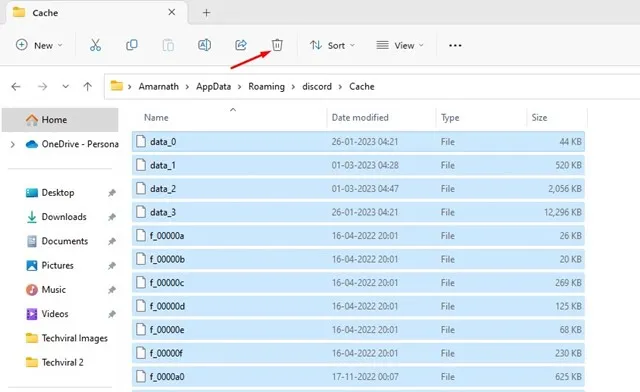This screenshot has width=640, height=392.
Task: Click the pin icon beside Videos
Action: pyautogui.click(x=112, y=314)
